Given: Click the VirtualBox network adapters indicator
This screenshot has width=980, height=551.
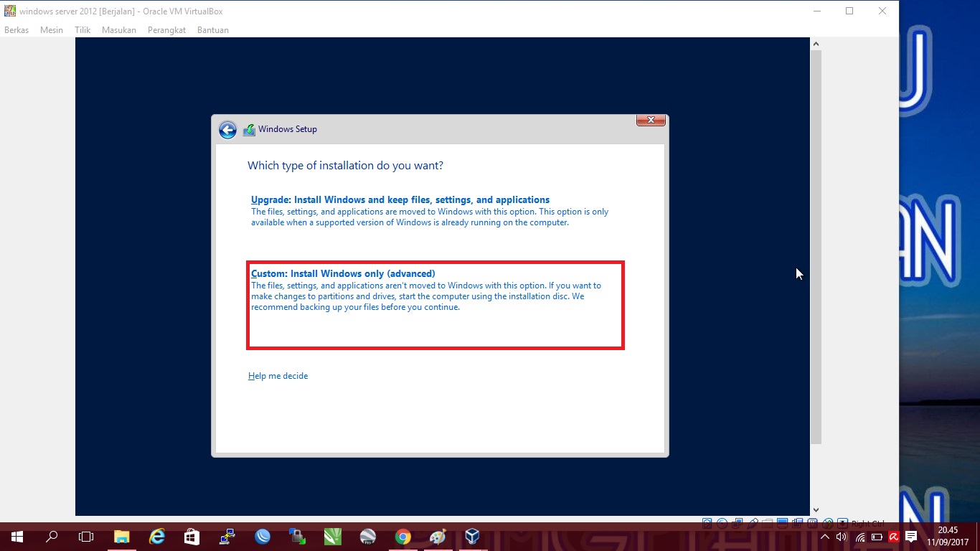Looking at the screenshot, I should click(737, 523).
